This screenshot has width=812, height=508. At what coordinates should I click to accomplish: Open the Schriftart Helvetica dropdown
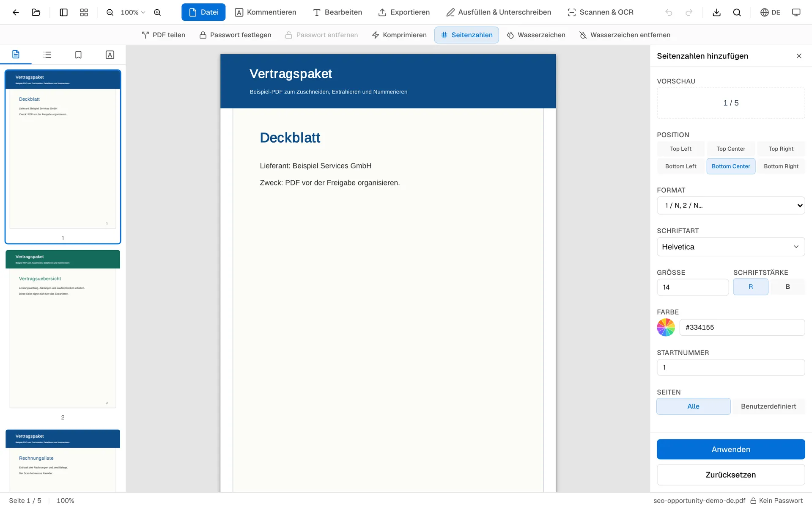(731, 247)
